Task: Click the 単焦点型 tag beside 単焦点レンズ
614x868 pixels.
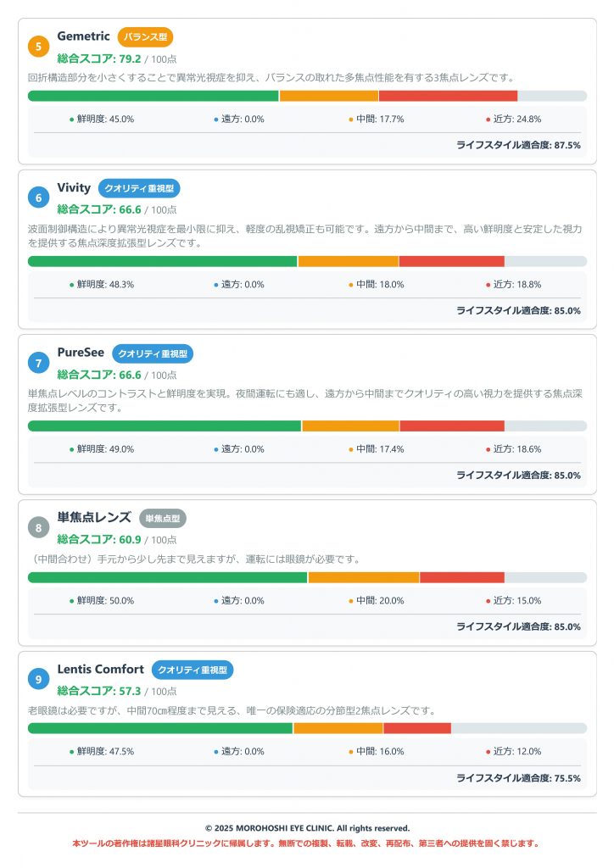Action: pyautogui.click(x=162, y=518)
